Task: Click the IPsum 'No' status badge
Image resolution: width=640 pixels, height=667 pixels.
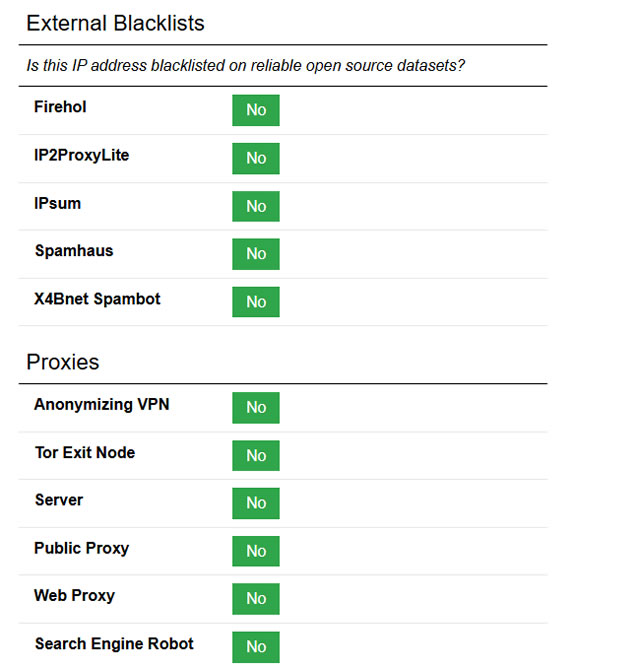Action: pyautogui.click(x=256, y=206)
